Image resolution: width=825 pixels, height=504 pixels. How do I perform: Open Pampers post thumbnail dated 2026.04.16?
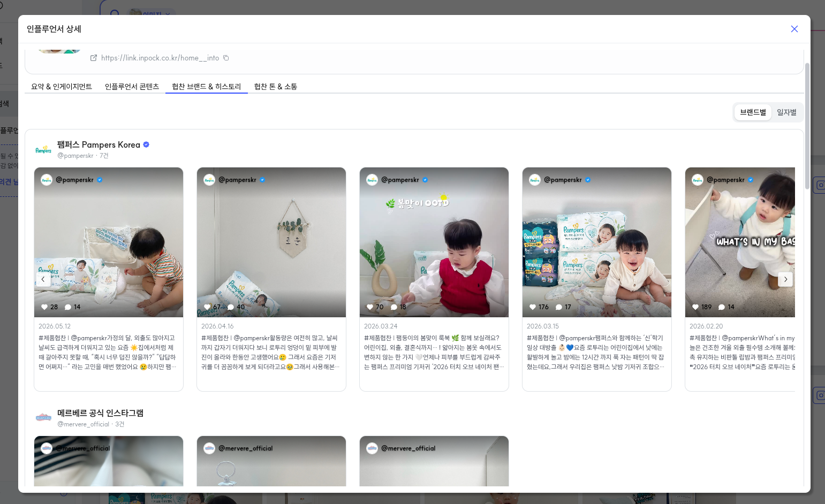tap(271, 242)
